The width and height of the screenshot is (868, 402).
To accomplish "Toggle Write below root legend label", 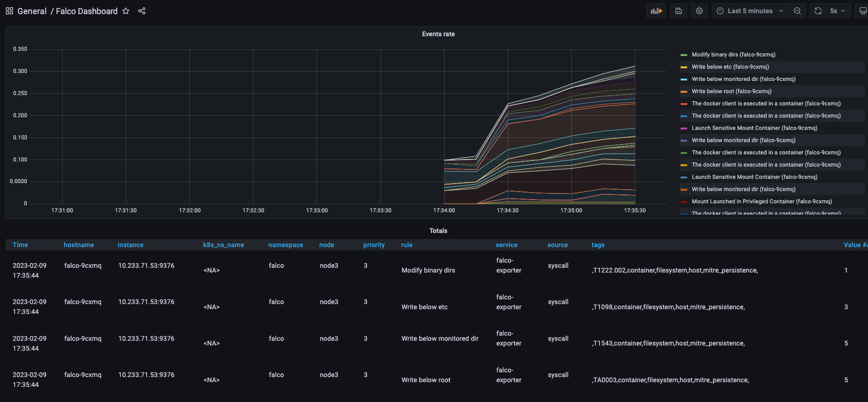I will point(731,91).
